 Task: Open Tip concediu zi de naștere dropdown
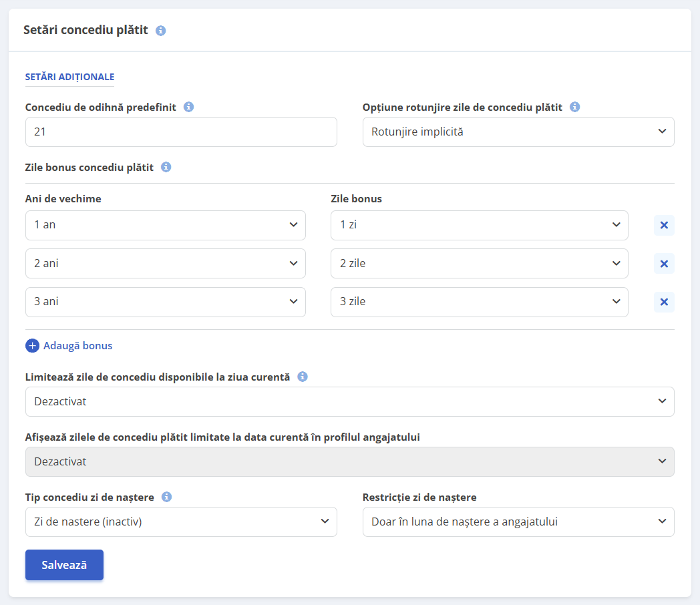[x=181, y=522]
